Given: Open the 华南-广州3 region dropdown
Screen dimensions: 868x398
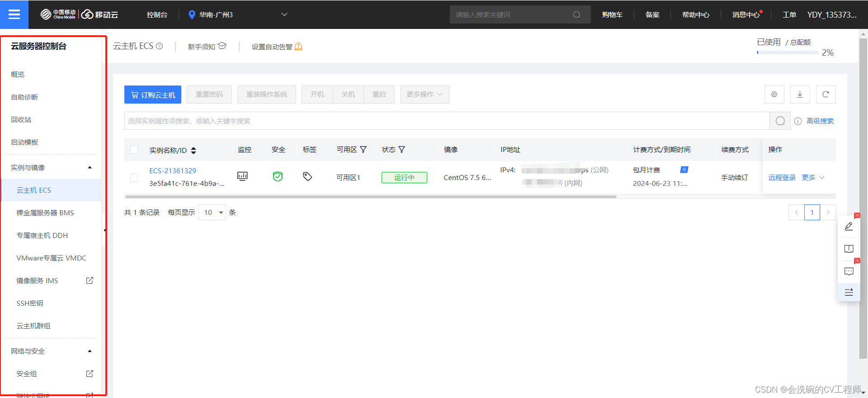Looking at the screenshot, I should tap(238, 14).
